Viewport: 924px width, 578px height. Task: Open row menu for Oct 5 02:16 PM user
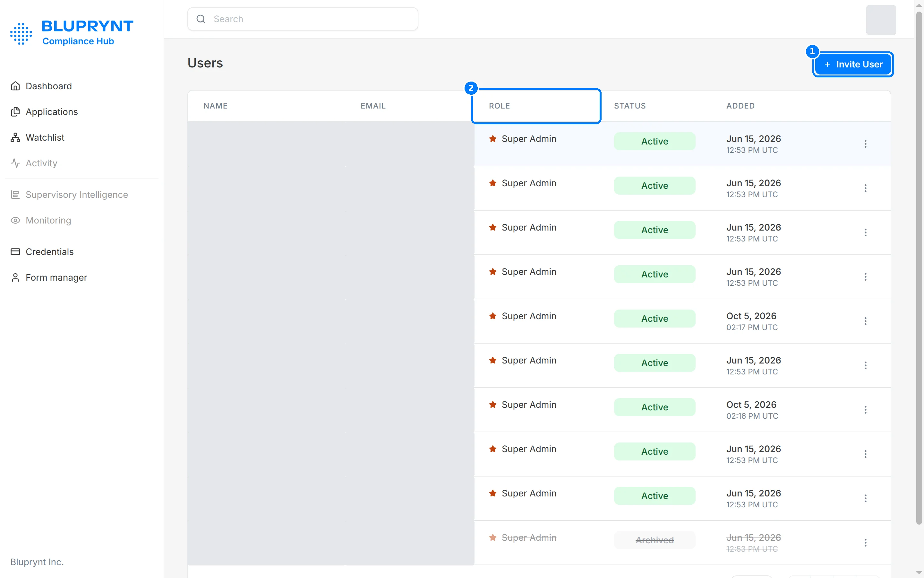pyautogui.click(x=865, y=410)
